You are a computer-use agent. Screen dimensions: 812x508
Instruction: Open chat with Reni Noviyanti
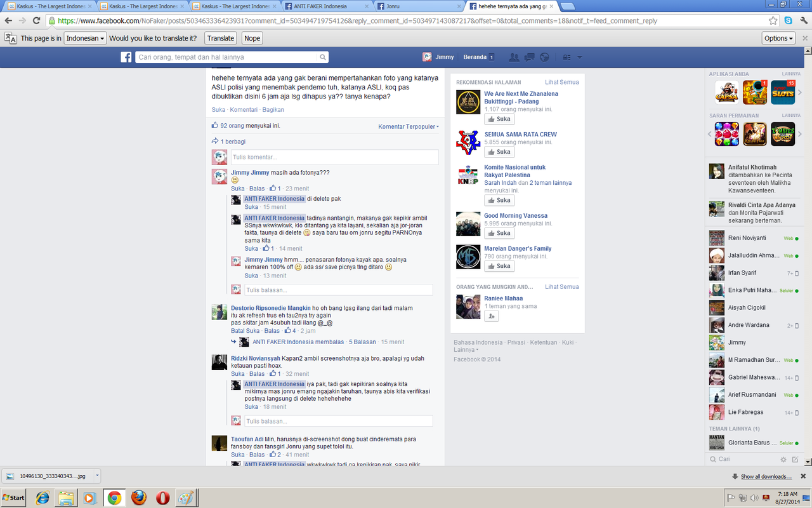pos(754,238)
